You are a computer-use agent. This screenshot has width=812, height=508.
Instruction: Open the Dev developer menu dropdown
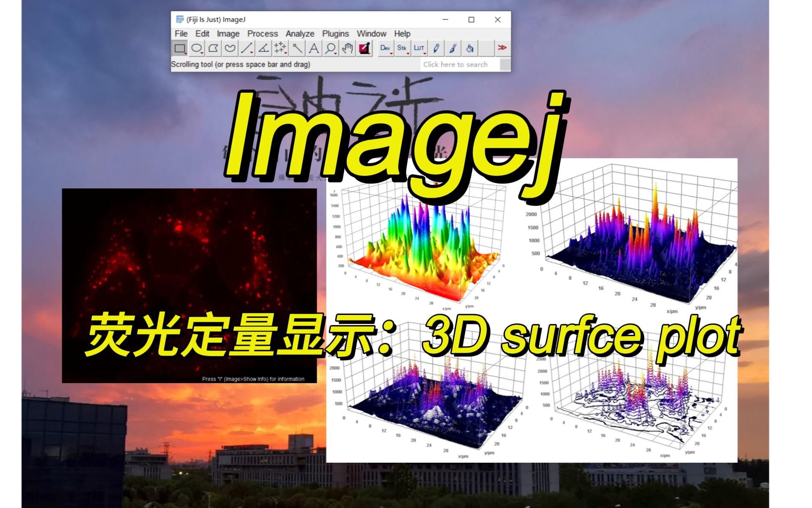[385, 48]
